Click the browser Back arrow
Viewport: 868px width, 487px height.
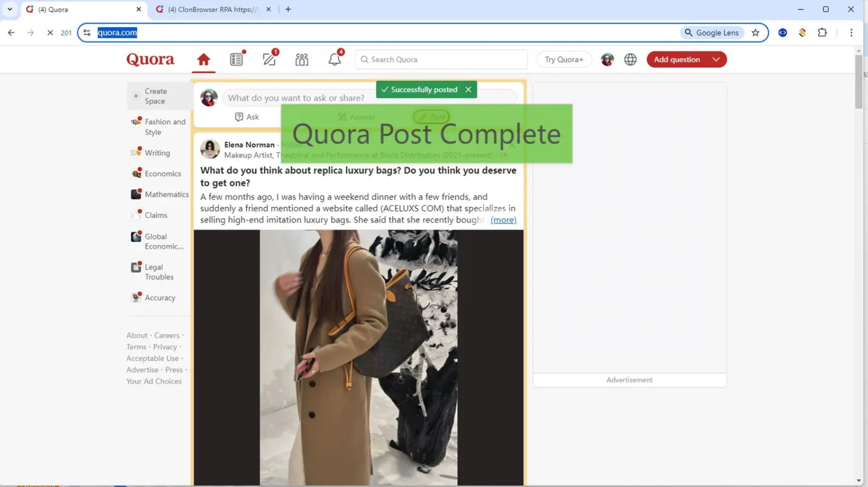click(x=11, y=33)
